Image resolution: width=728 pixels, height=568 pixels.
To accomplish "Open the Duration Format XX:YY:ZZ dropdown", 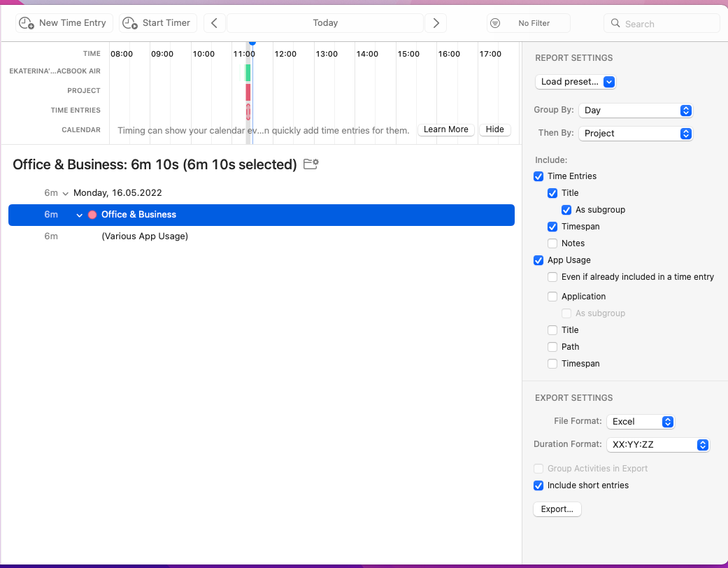I will (658, 445).
